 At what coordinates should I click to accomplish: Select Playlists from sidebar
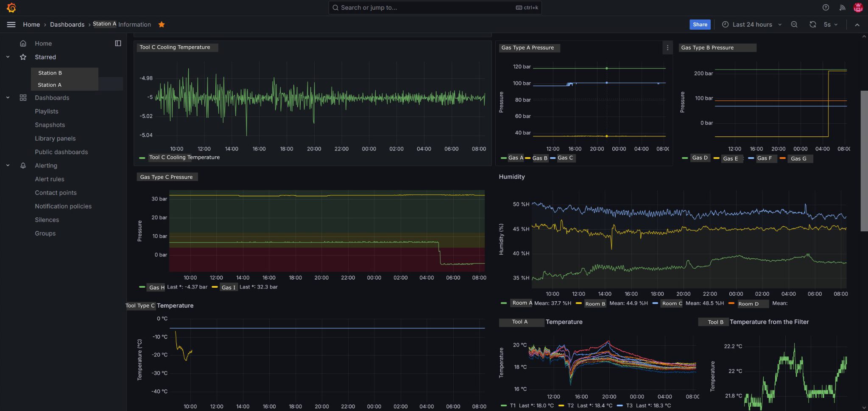47,111
